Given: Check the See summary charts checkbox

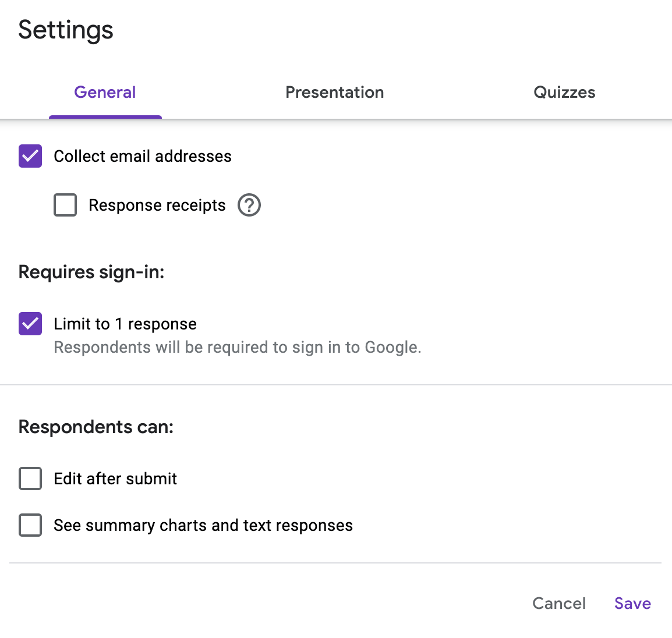Looking at the screenshot, I should [x=30, y=525].
